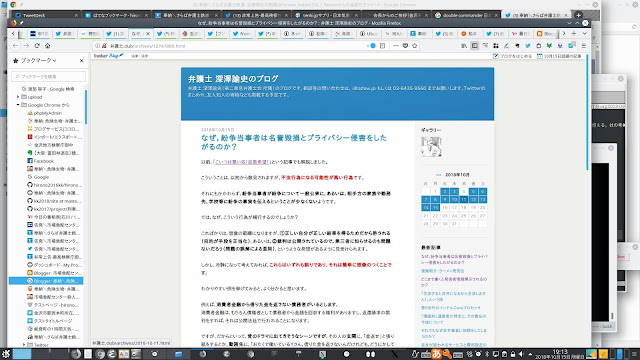Close the bookmarks sidebar
This screenshot has height=360, width=640.
[x=82, y=60]
